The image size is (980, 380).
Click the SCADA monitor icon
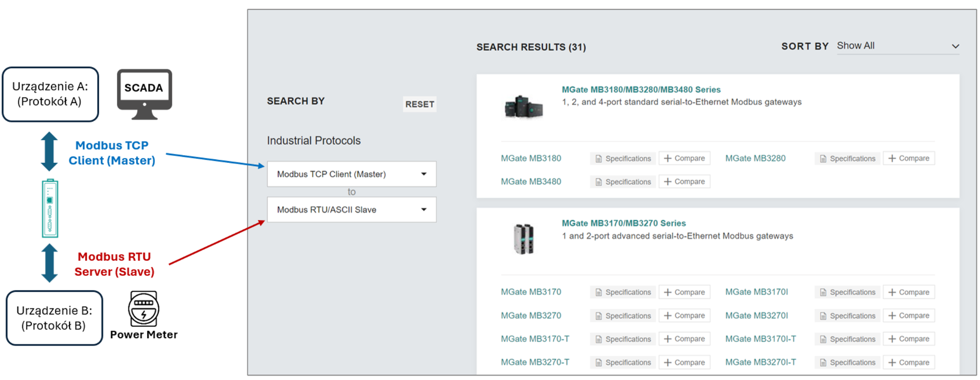click(x=144, y=94)
